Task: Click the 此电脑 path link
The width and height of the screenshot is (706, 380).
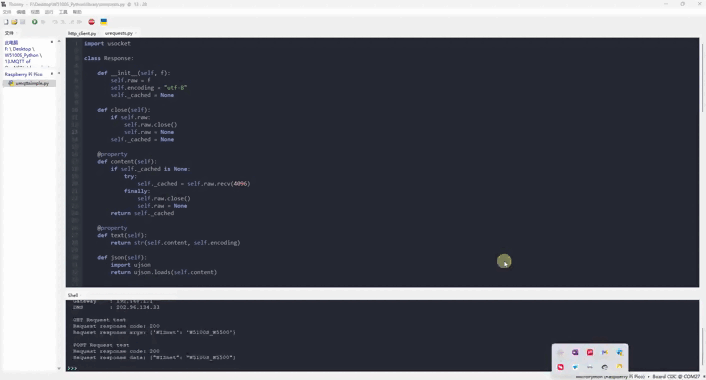Action: pyautogui.click(x=11, y=43)
